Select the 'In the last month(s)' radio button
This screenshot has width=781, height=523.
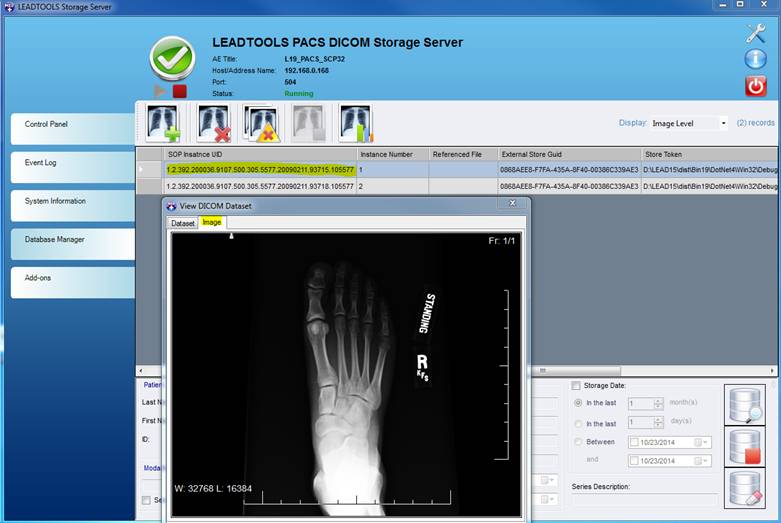click(580, 403)
